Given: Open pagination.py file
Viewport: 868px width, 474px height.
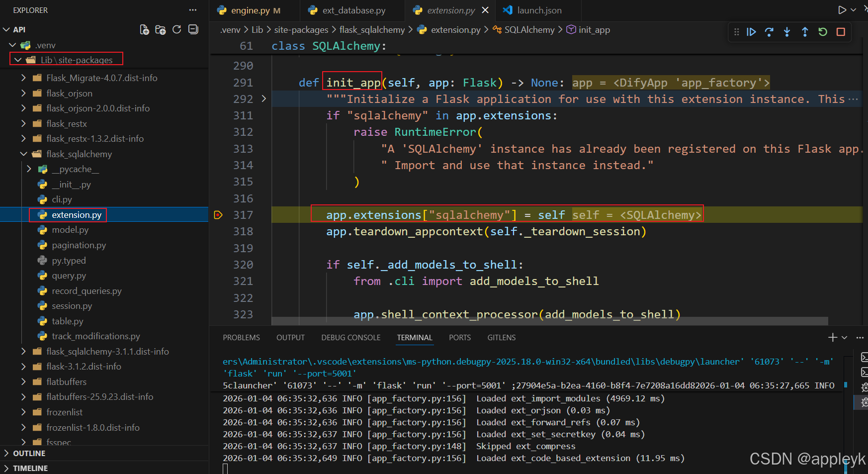Looking at the screenshot, I should (79, 245).
